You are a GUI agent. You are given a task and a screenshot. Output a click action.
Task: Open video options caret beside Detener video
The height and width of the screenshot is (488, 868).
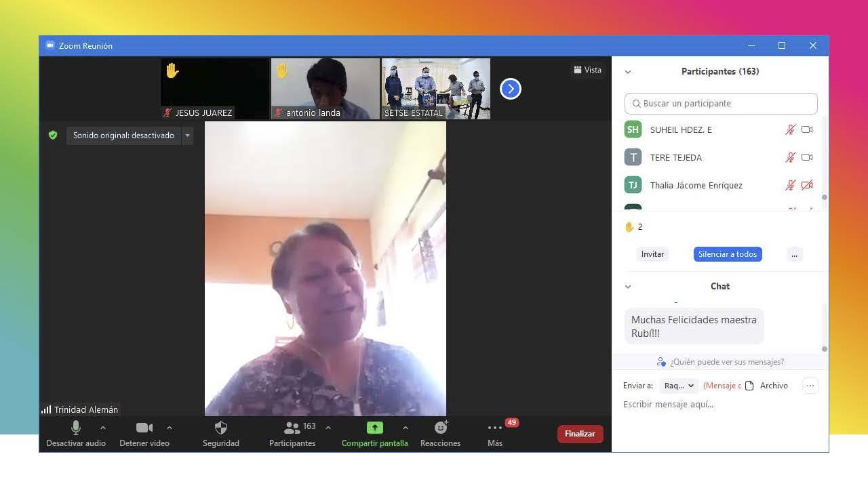click(170, 428)
